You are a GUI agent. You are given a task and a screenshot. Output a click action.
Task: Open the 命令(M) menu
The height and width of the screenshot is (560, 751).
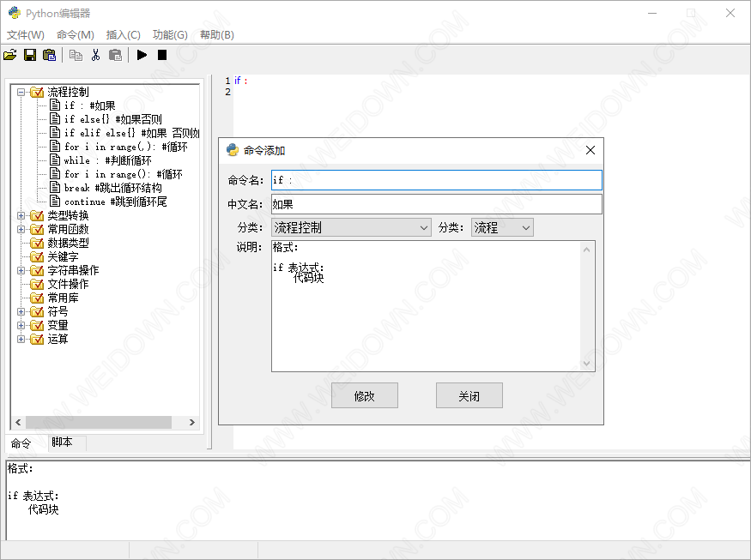(75, 34)
